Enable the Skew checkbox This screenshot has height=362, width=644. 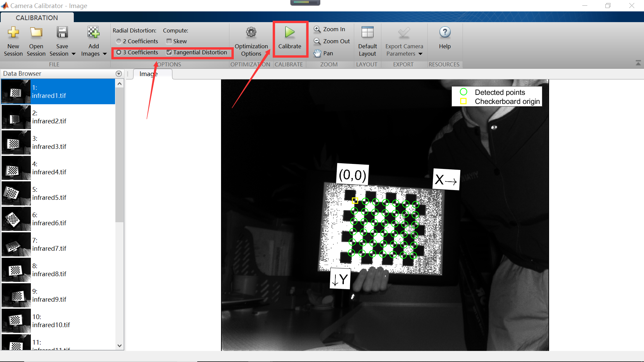[169, 41]
